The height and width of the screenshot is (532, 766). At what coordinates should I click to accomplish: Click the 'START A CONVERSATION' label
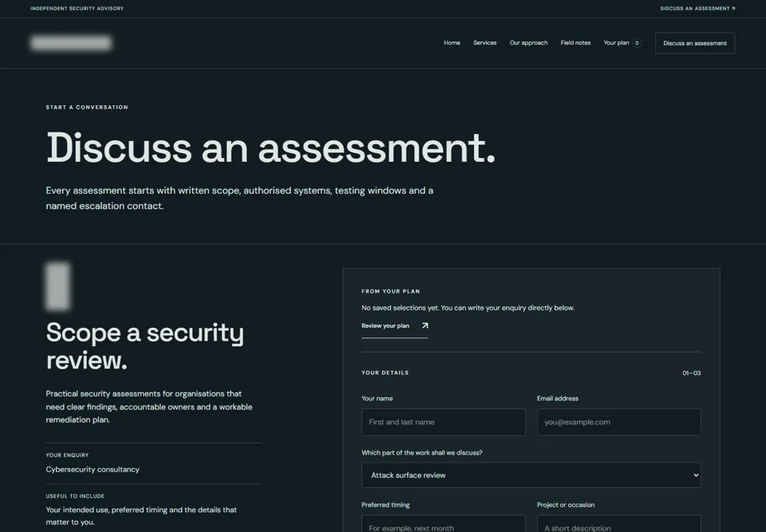coord(87,108)
